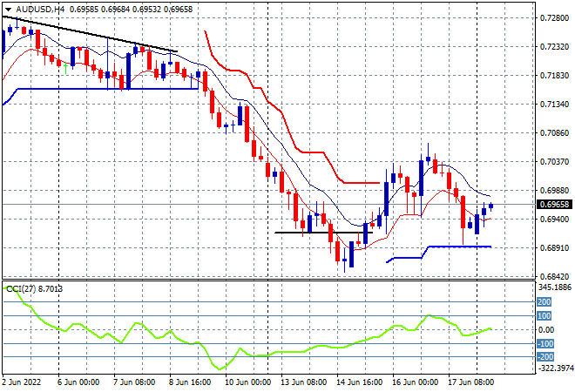Select the blue stepped line near 0.68910

(x=458, y=247)
